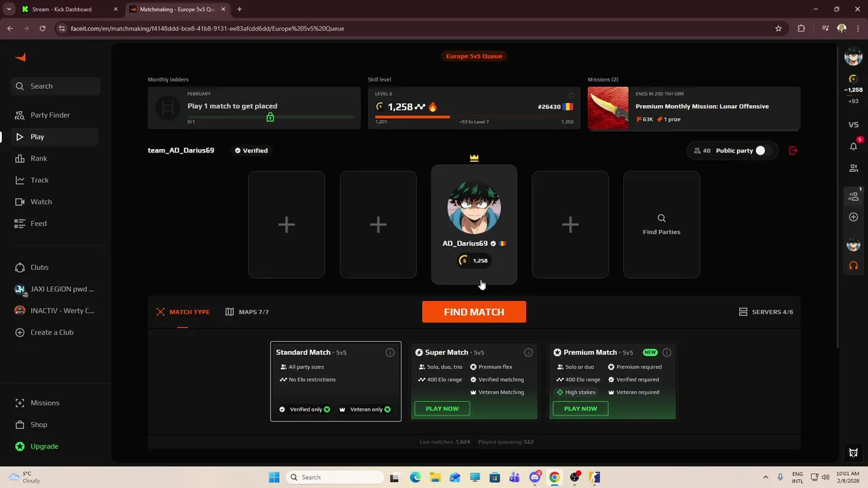Open the party panel icon with badge
The width and height of the screenshot is (868, 488).
click(853, 196)
